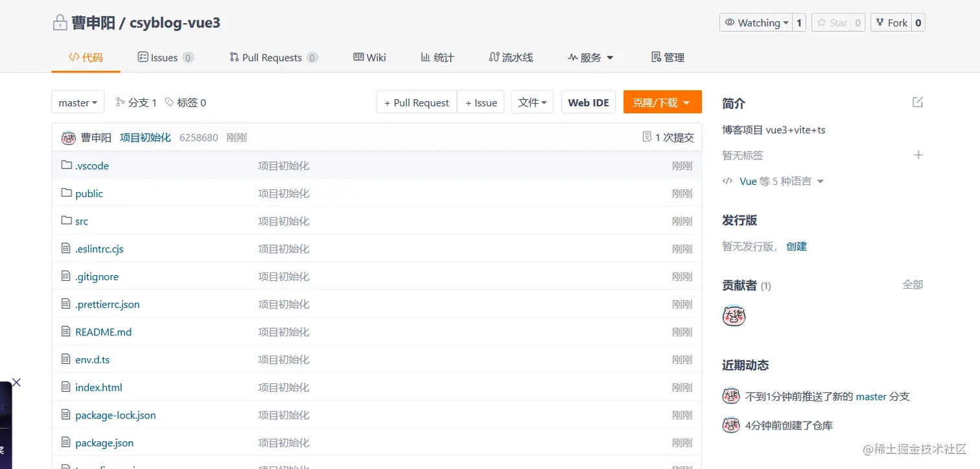980x469 pixels.
Task: Click Fork to fork the repository
Action: 892,22
